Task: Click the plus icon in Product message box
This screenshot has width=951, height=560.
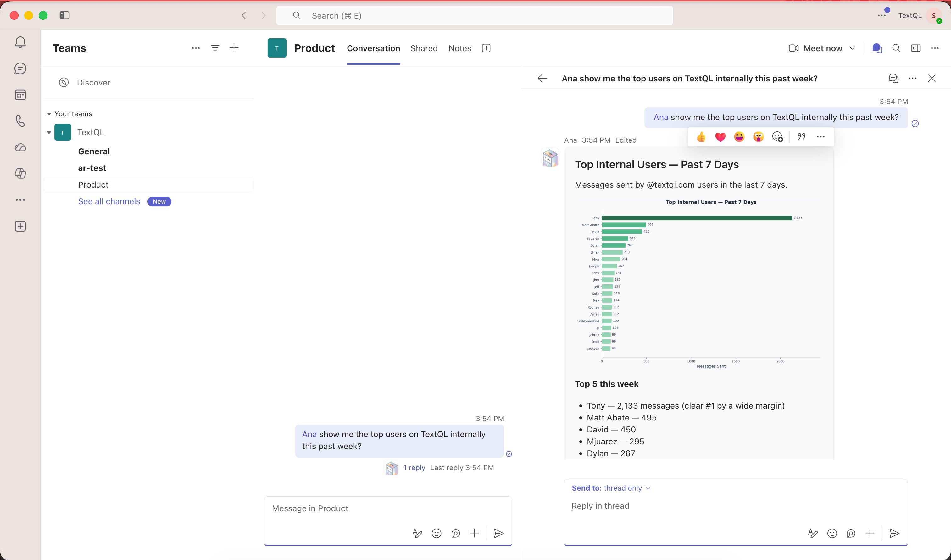Action: [x=474, y=533]
